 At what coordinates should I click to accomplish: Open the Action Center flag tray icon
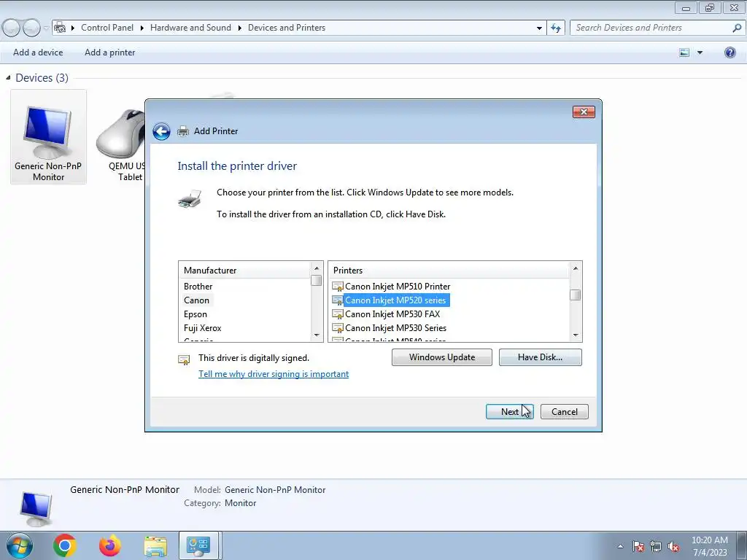[638, 547]
